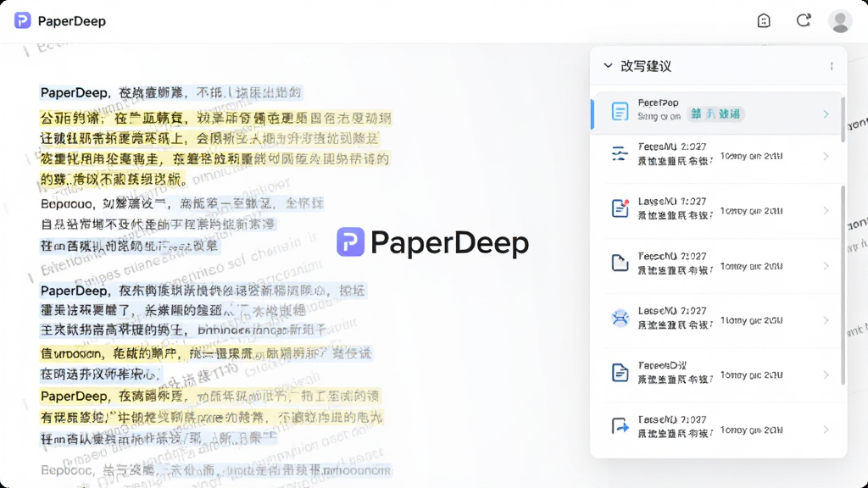Viewport: 868px width, 488px height.
Task: Expand the chevron on the red-dot document row
Action: pos(826,211)
